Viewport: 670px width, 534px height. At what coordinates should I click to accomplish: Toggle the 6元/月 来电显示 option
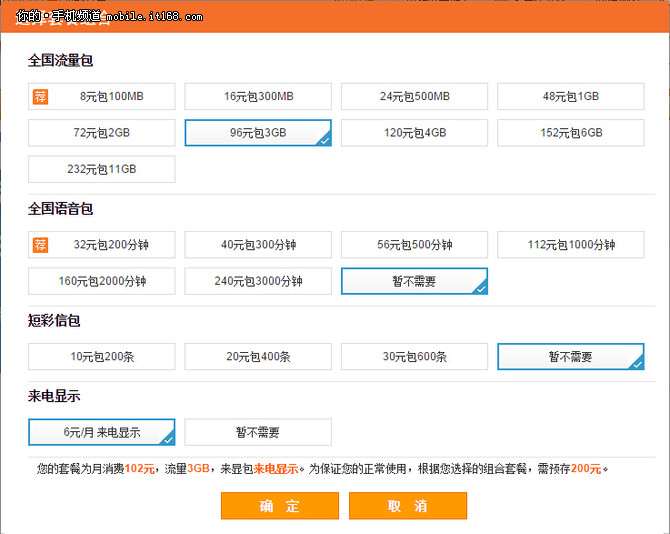(x=102, y=432)
